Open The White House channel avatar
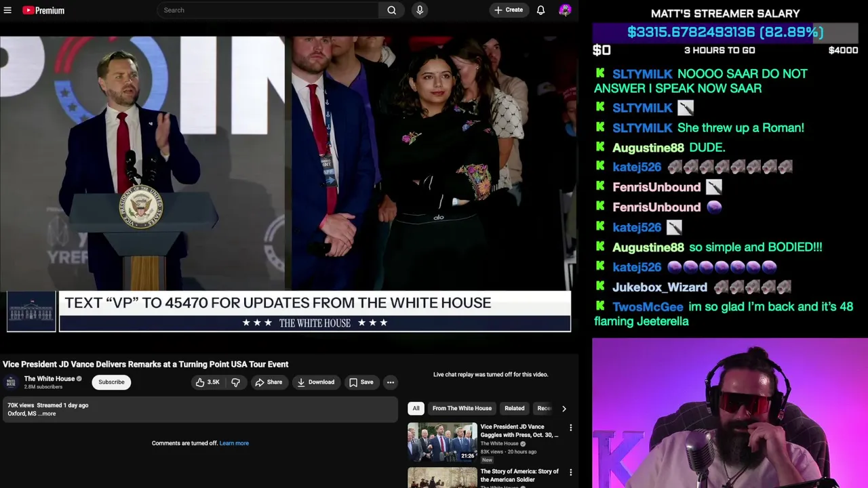This screenshot has height=488, width=868. (x=11, y=382)
